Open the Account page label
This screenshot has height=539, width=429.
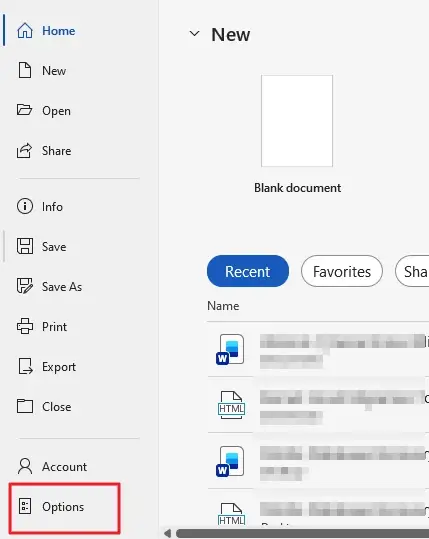tap(64, 467)
